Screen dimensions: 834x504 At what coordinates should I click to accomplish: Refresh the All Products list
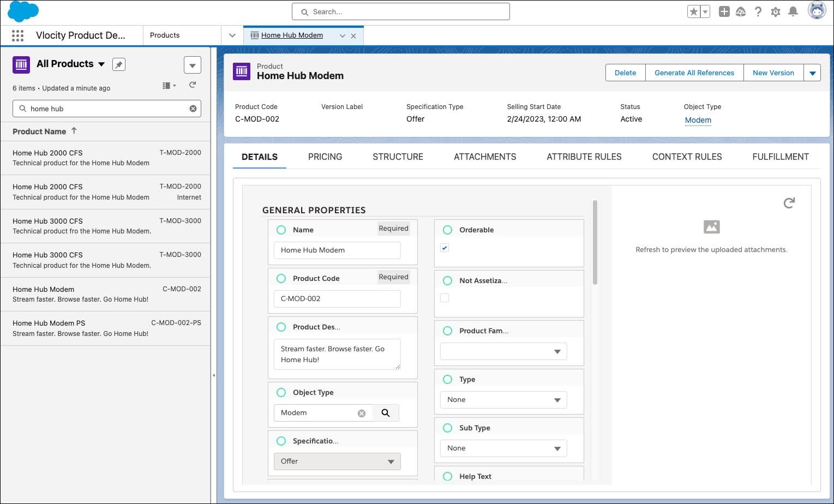click(x=193, y=85)
